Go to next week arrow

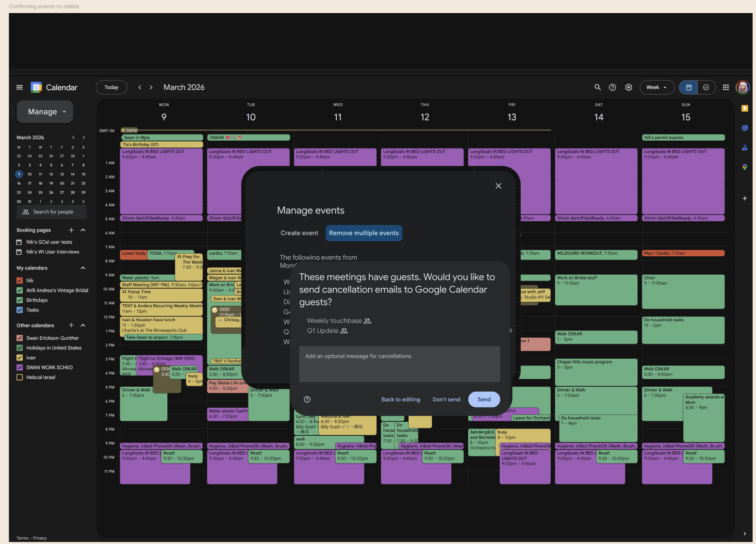[151, 87]
